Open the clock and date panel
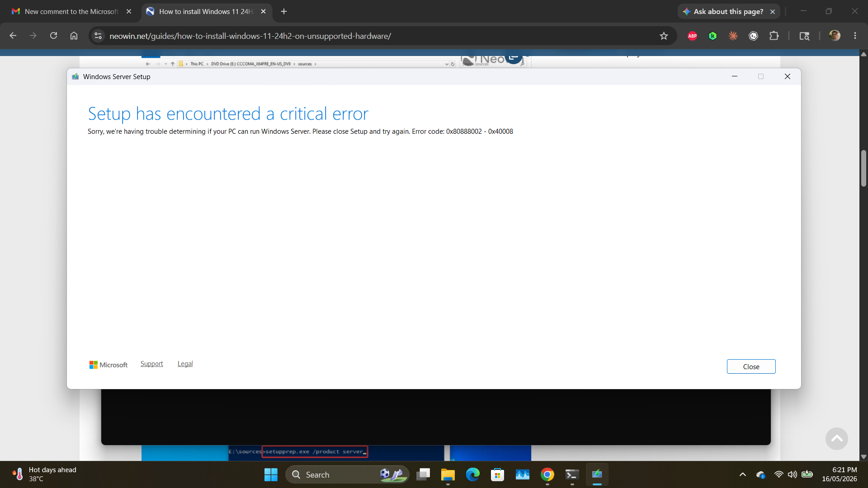Image resolution: width=868 pixels, height=488 pixels. [839, 474]
